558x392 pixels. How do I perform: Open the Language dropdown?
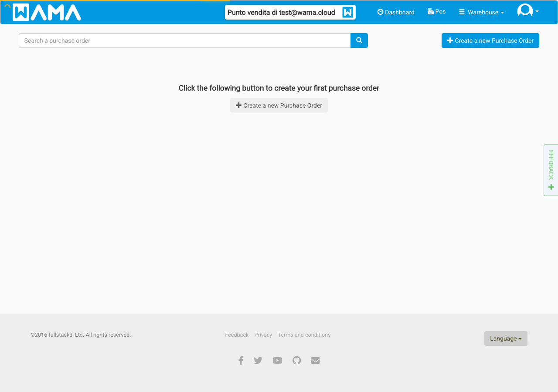(506, 338)
